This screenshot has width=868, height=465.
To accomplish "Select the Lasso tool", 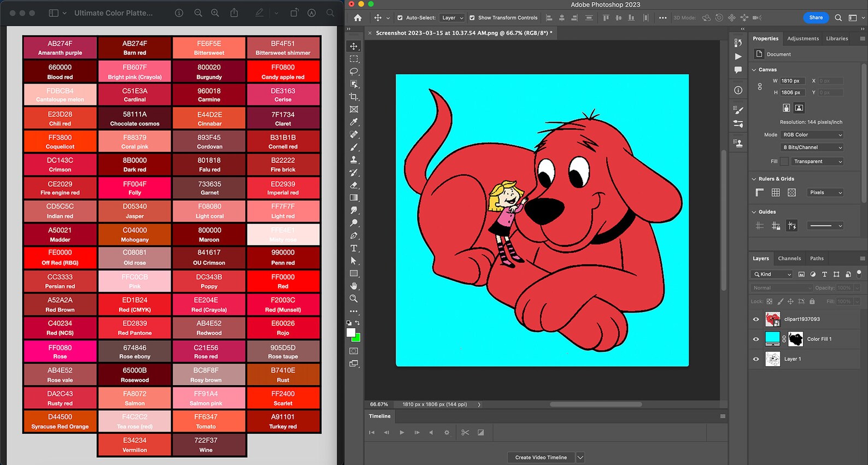I will [354, 72].
